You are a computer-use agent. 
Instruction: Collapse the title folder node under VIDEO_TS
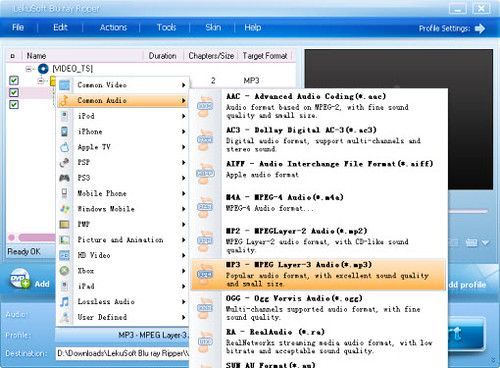click(41, 81)
